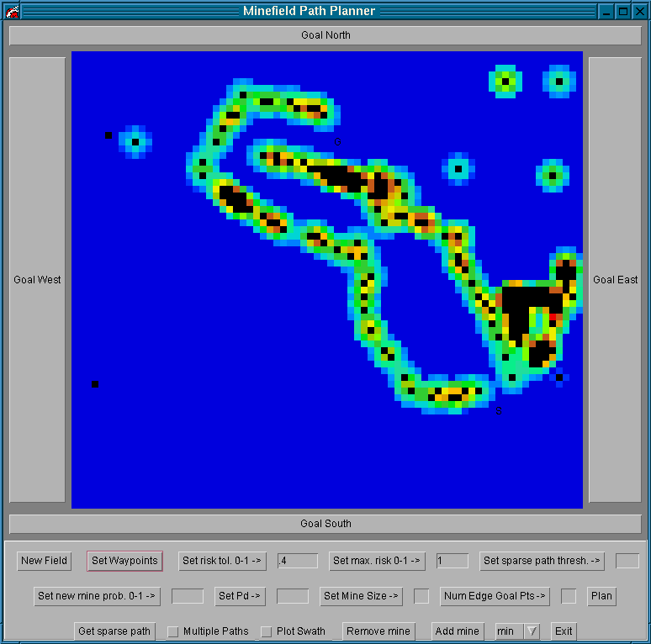This screenshot has width=651, height=644.
Task: Click Set max. risk 0-1 button
Action: coord(377,561)
